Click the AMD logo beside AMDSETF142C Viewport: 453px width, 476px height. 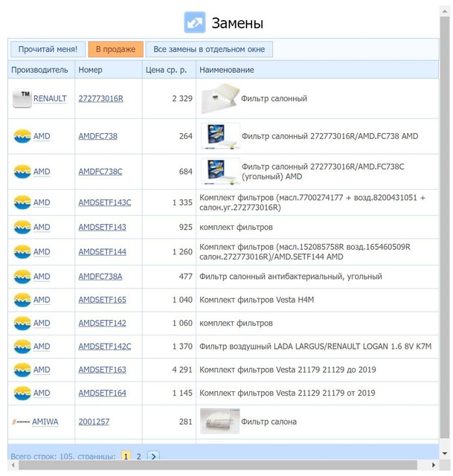[x=22, y=347]
